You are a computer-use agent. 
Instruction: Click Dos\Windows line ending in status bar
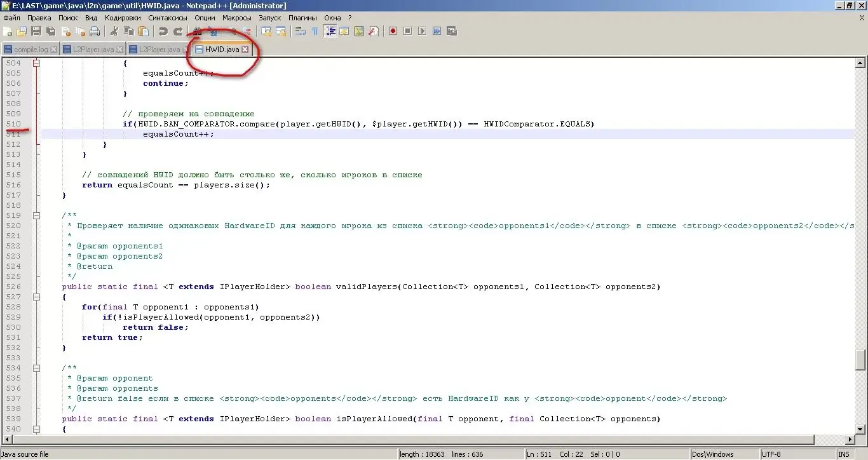coord(724,454)
